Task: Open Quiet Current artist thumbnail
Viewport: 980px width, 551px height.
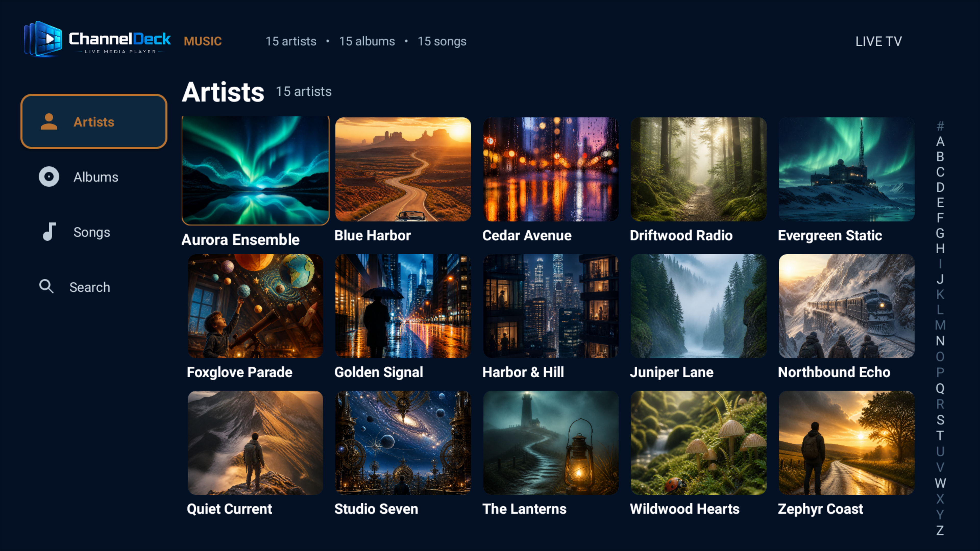Action: coord(255,443)
